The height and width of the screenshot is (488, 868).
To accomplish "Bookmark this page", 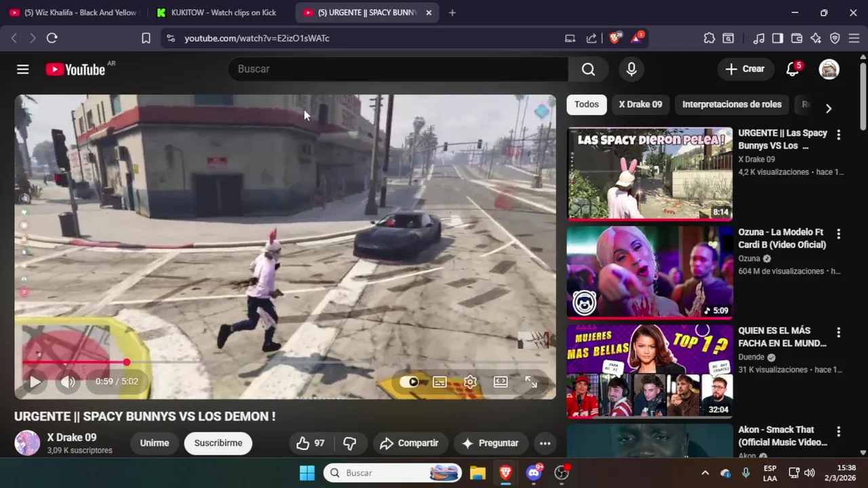I will coord(146,39).
